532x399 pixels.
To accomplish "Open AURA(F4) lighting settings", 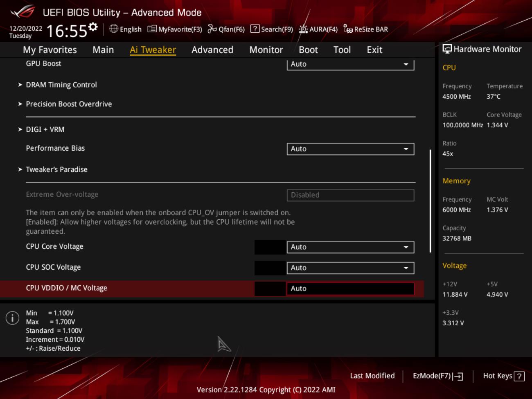I will 303,29.
